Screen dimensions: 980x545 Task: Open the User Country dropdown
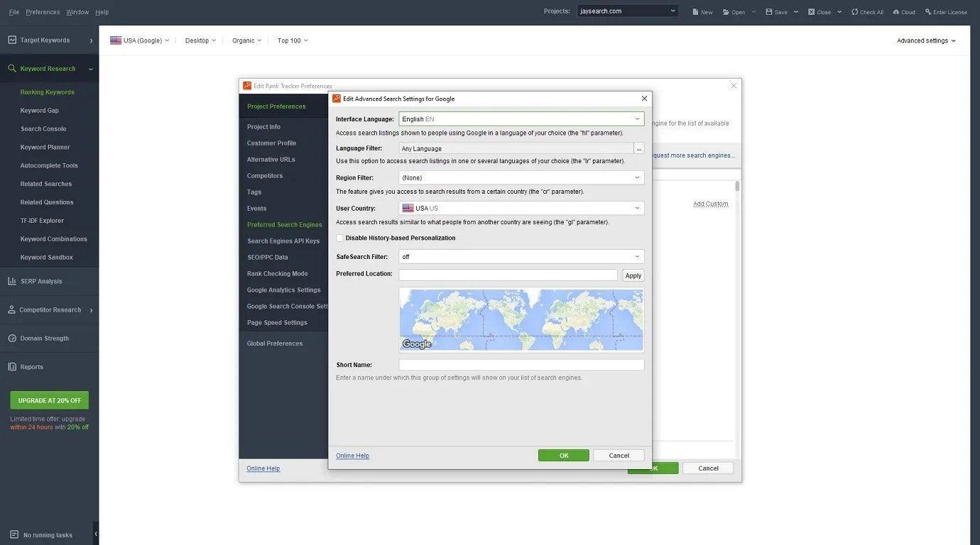coord(521,208)
